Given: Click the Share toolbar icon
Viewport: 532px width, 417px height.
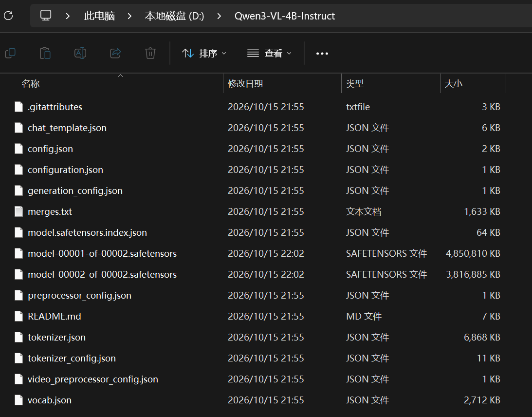Looking at the screenshot, I should [x=115, y=53].
